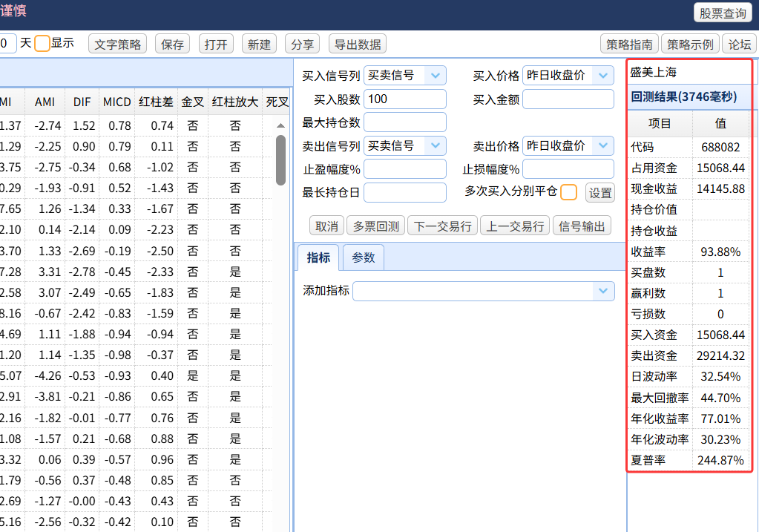This screenshot has height=532, width=759.
Task: Click 导出数据 to export data
Action: (357, 44)
